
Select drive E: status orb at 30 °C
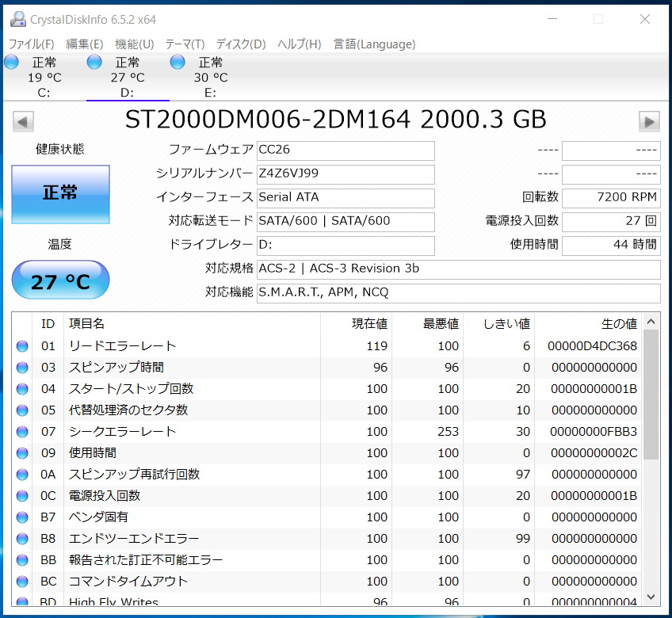click(x=178, y=62)
